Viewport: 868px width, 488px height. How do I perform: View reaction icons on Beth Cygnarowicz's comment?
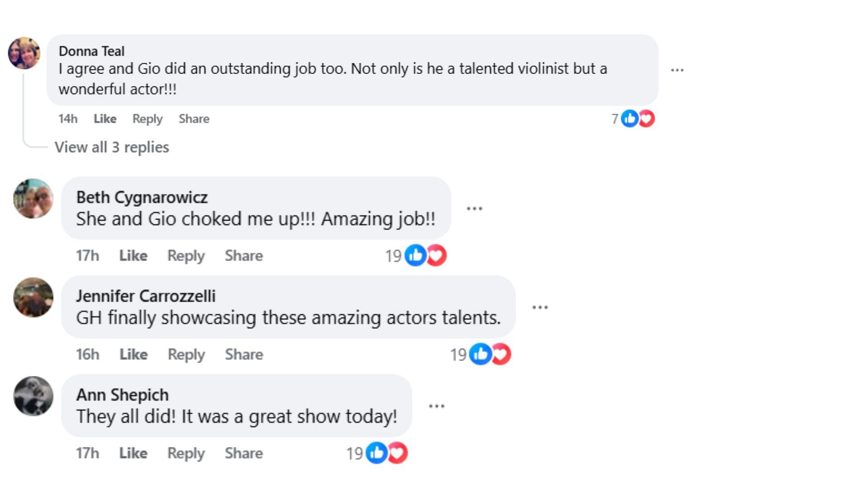(425, 256)
